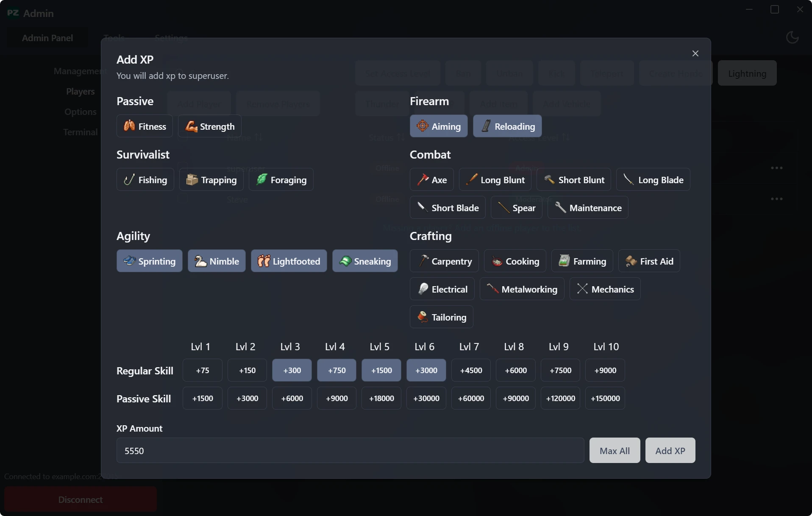Screen dimensions: 812x516
Task: Select the Trapping skill
Action: point(211,180)
